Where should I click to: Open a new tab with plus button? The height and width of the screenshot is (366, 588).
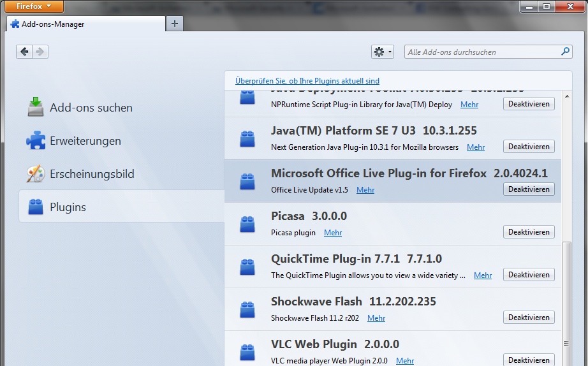(174, 24)
